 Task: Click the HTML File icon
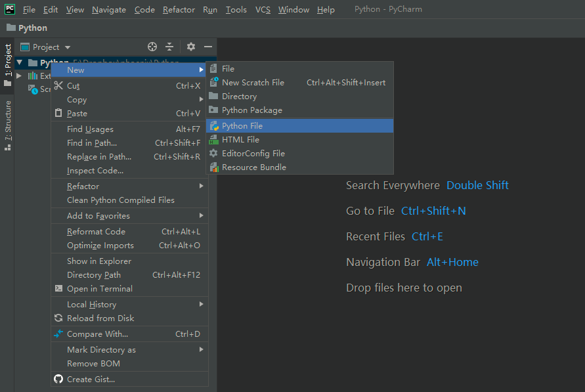214,139
